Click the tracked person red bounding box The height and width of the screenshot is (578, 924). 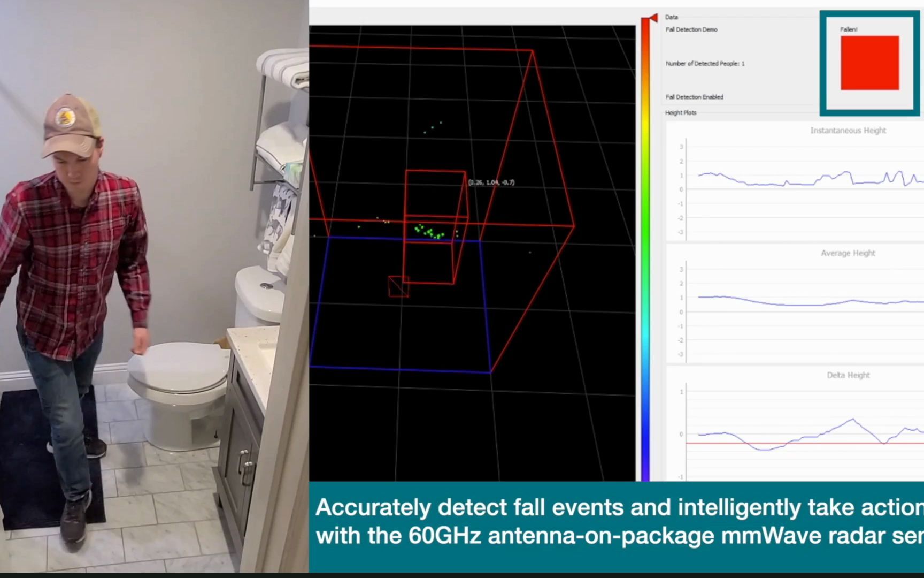click(436, 227)
